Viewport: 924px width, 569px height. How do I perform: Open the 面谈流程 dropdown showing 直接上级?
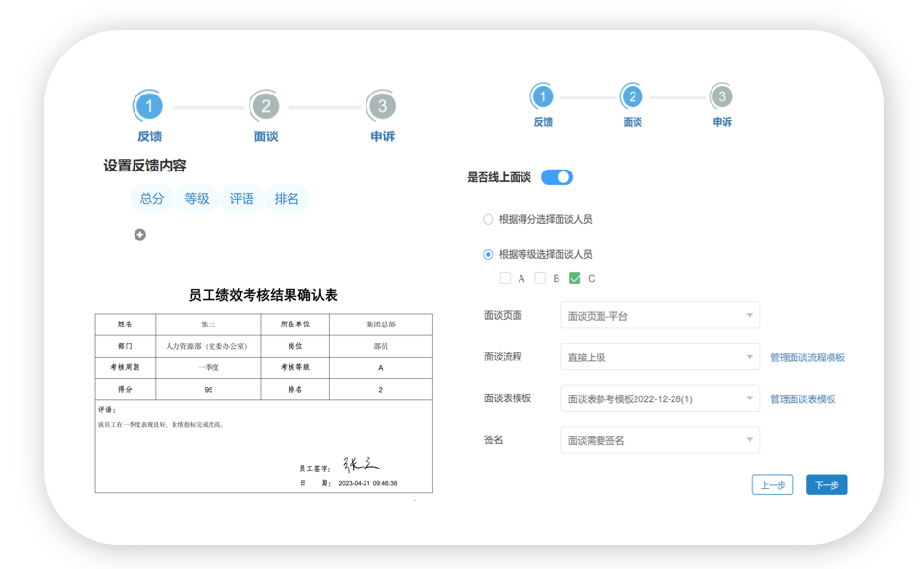659,357
